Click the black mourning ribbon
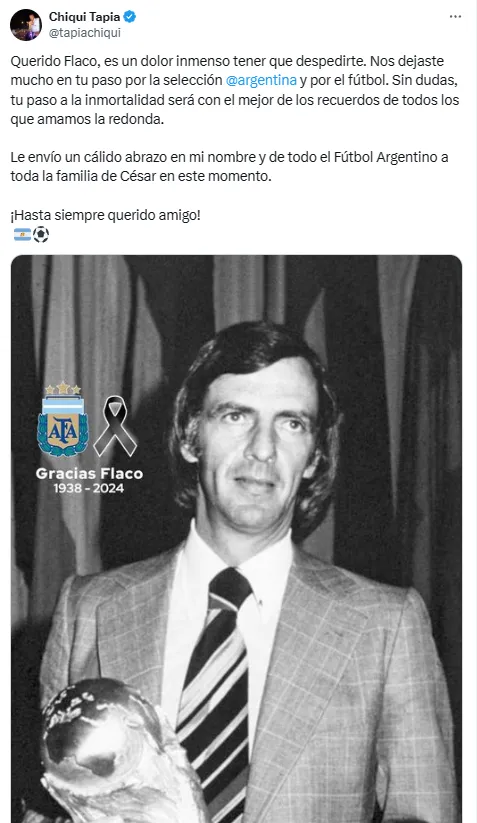This screenshot has height=823, width=477. [115, 426]
